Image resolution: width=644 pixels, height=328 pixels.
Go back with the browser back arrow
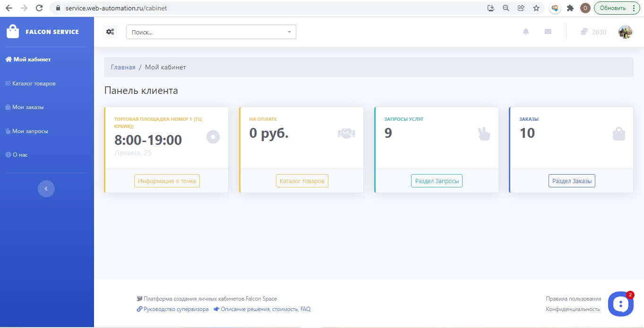9,8
